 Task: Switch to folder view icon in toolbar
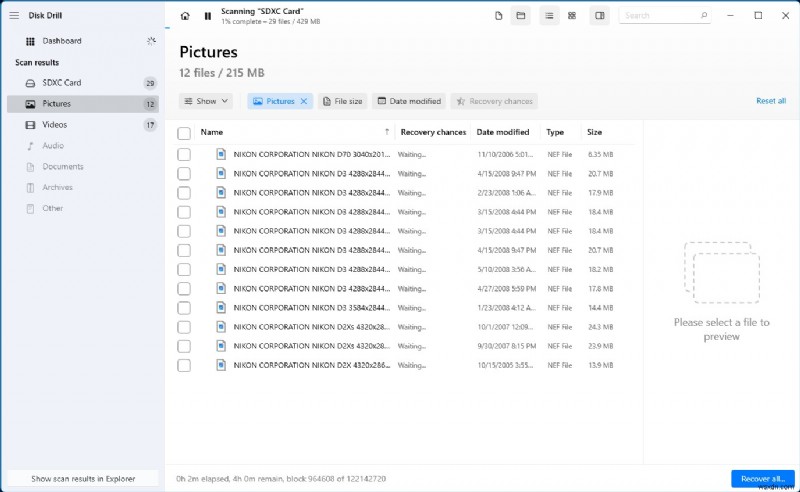pos(520,16)
